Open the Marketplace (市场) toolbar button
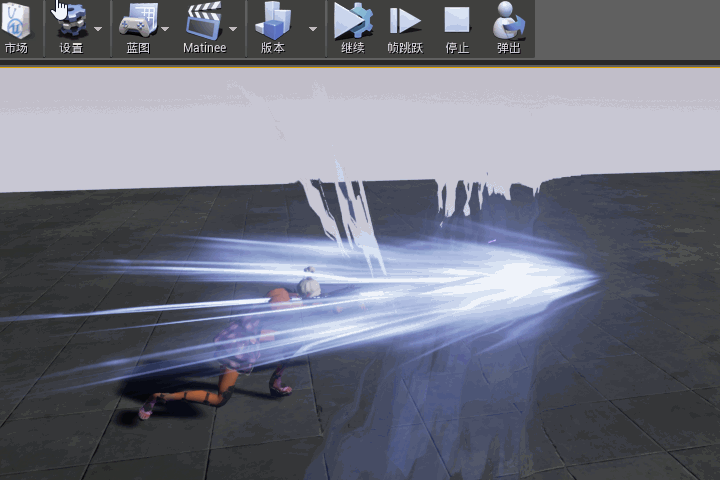Image resolution: width=720 pixels, height=480 pixels. click(16, 28)
